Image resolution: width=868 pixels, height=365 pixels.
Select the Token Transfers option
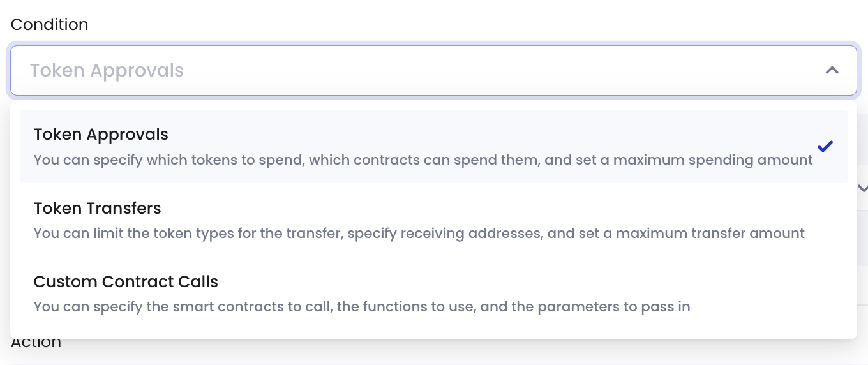434,220
